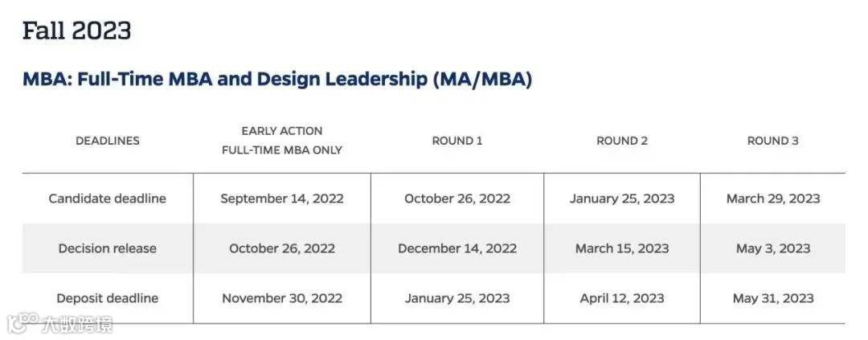
Task: Click the MBA Full-Time and Design Leadership title
Action: (x=276, y=80)
